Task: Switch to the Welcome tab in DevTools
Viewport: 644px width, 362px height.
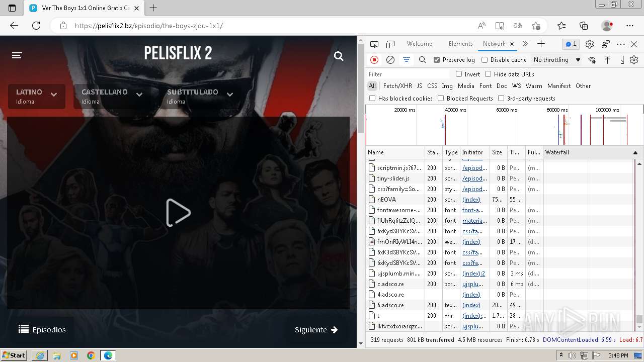Action: coord(419,44)
